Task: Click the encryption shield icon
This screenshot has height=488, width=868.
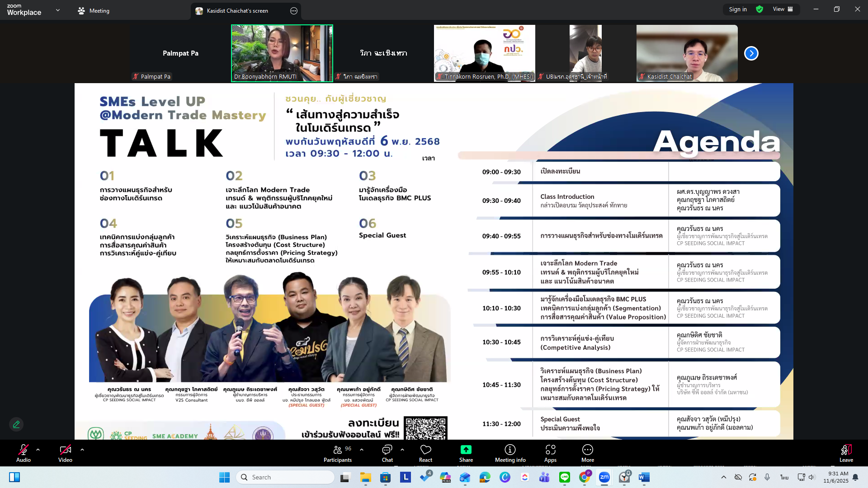Action: click(759, 9)
